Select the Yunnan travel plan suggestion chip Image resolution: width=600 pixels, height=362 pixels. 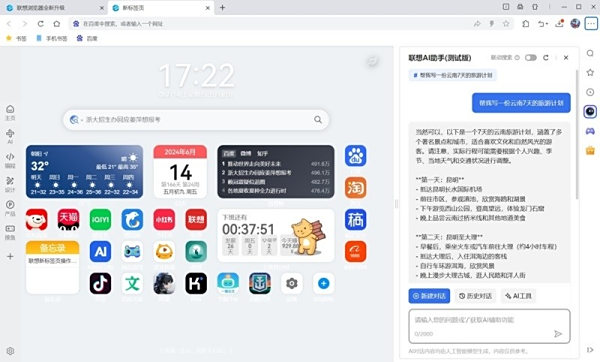click(453, 75)
